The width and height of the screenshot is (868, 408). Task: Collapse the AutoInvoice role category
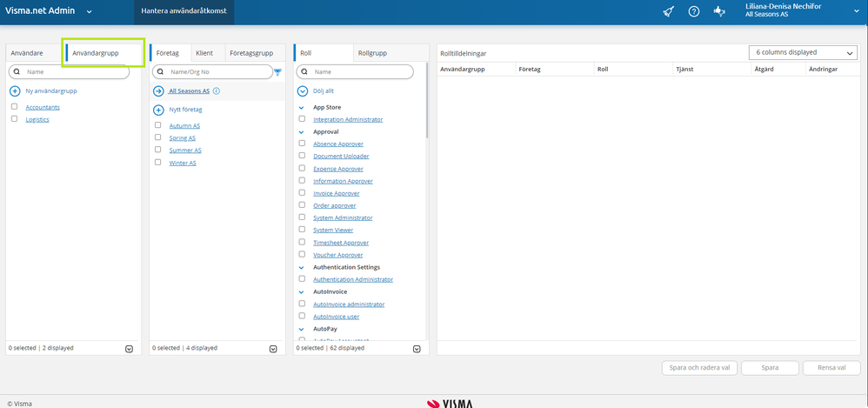pyautogui.click(x=302, y=291)
